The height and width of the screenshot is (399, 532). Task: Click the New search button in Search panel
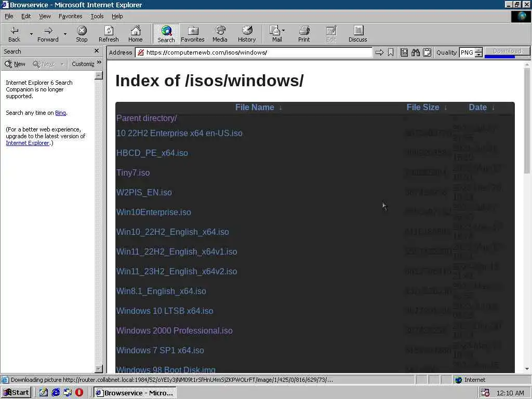[x=15, y=64]
